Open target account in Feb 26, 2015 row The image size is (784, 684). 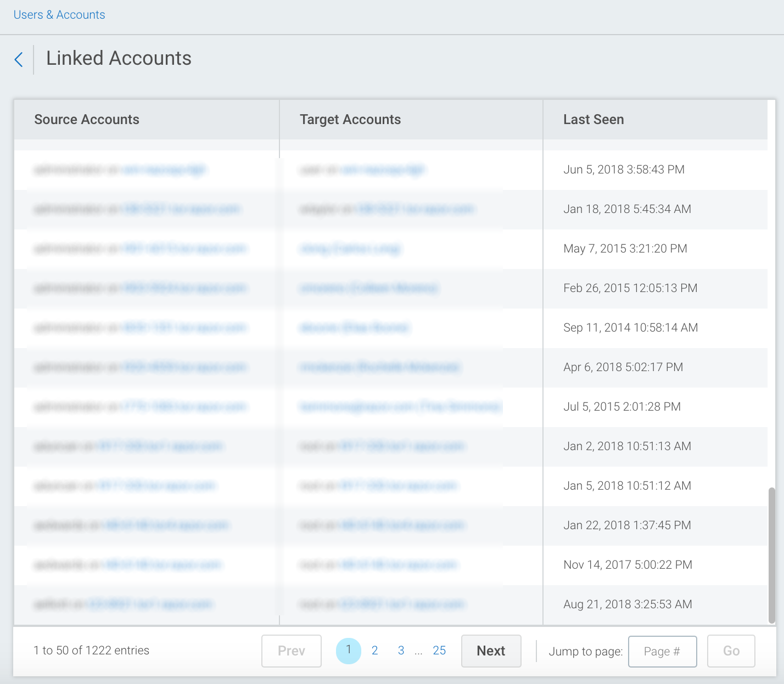pyautogui.click(x=369, y=288)
